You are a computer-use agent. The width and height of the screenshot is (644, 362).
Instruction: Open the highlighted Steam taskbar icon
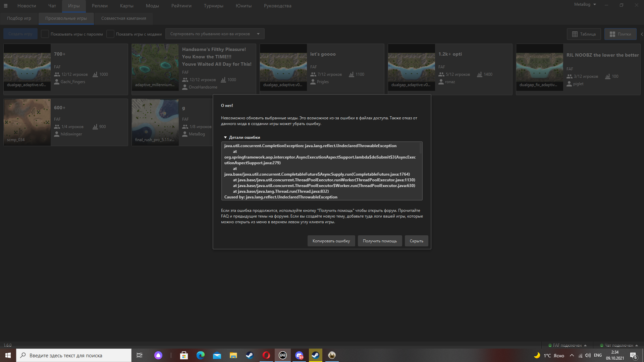coord(316,355)
